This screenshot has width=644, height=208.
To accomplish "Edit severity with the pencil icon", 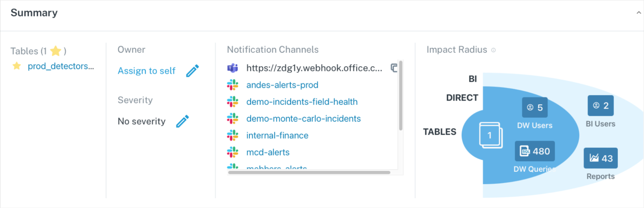I will 182,121.
